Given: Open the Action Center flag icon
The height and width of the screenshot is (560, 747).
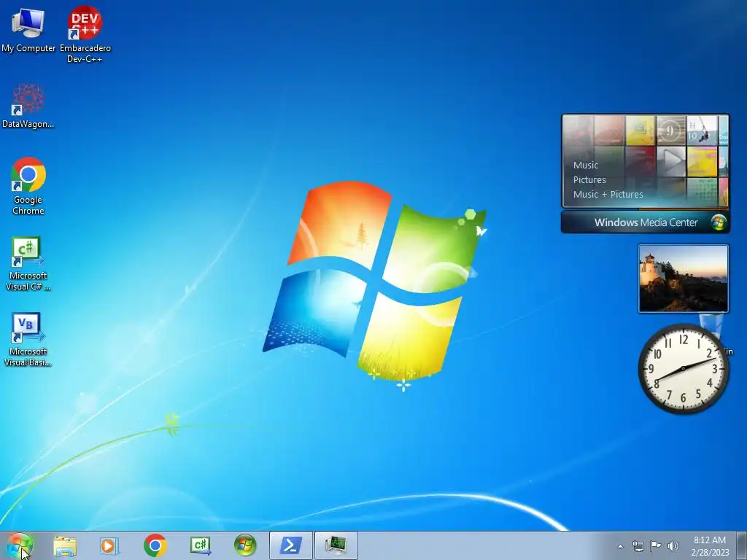Looking at the screenshot, I should (656, 546).
